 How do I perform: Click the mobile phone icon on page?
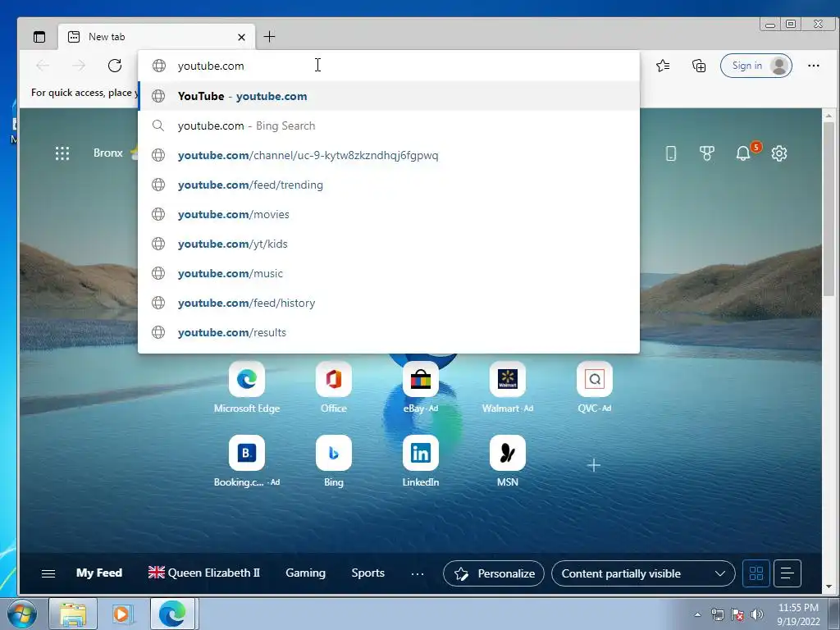pyautogui.click(x=671, y=153)
